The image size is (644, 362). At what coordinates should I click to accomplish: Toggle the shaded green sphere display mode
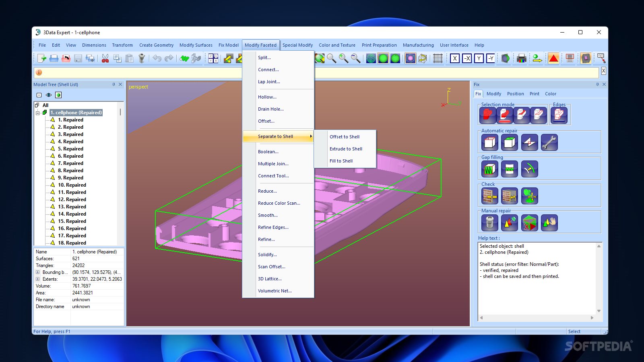point(383,58)
